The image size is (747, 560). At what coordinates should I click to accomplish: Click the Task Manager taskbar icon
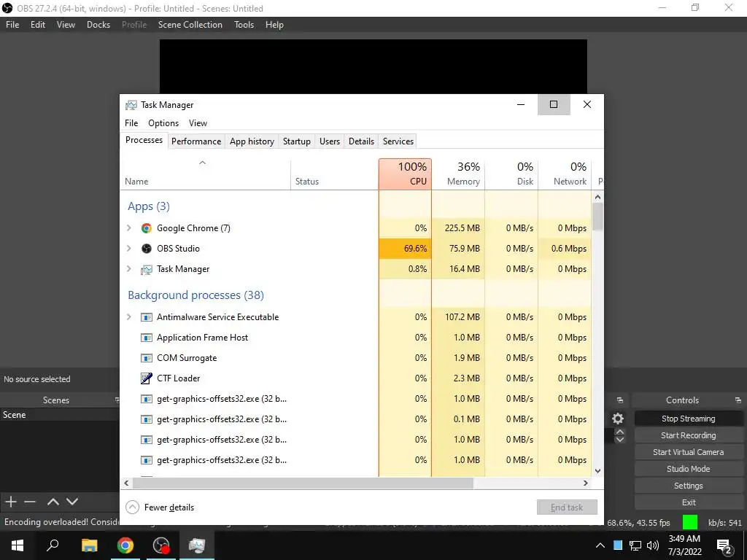[197, 545]
